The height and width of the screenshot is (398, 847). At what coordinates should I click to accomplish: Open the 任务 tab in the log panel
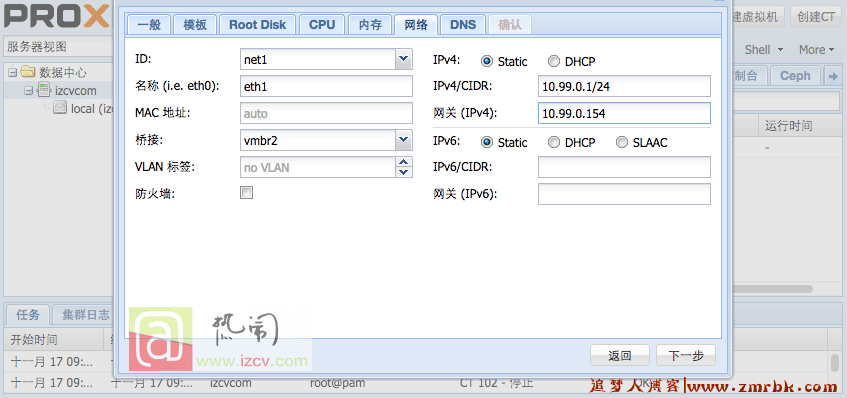[28, 315]
